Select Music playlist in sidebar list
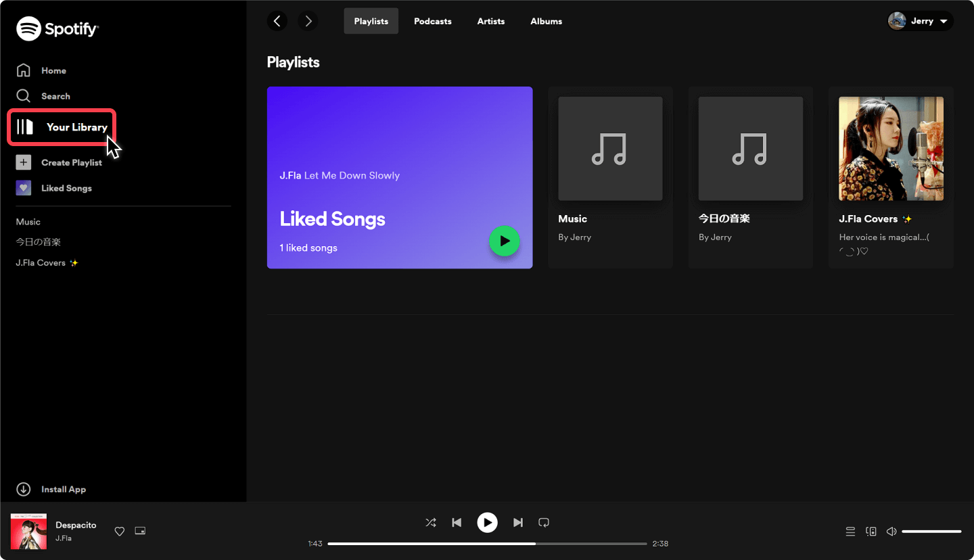The image size is (974, 560). click(x=28, y=222)
